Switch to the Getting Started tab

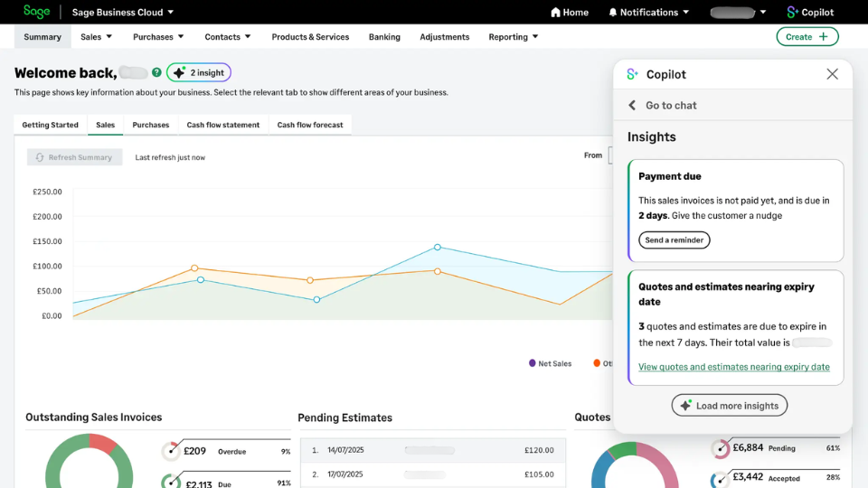(51, 125)
